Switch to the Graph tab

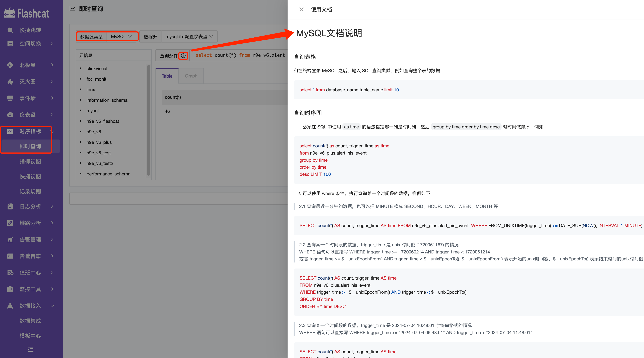click(191, 76)
